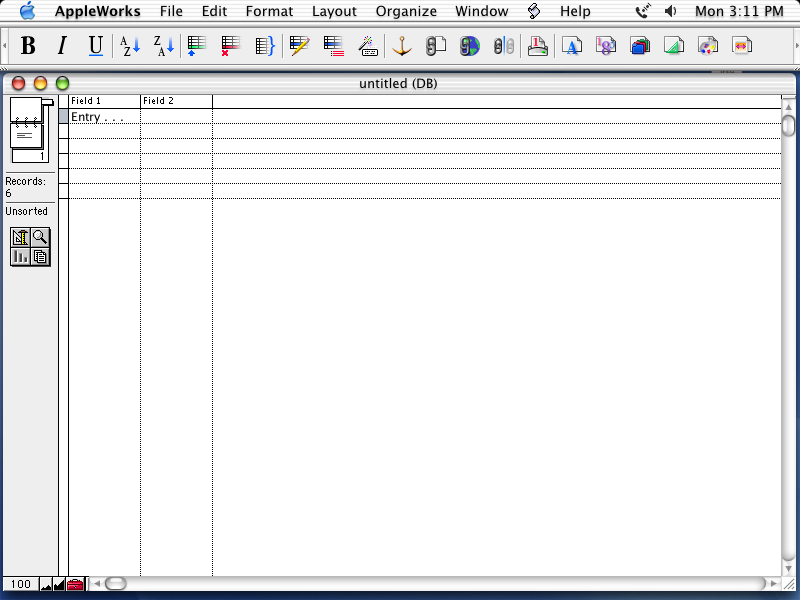
Task: Open the Edit menu
Action: click(x=214, y=11)
